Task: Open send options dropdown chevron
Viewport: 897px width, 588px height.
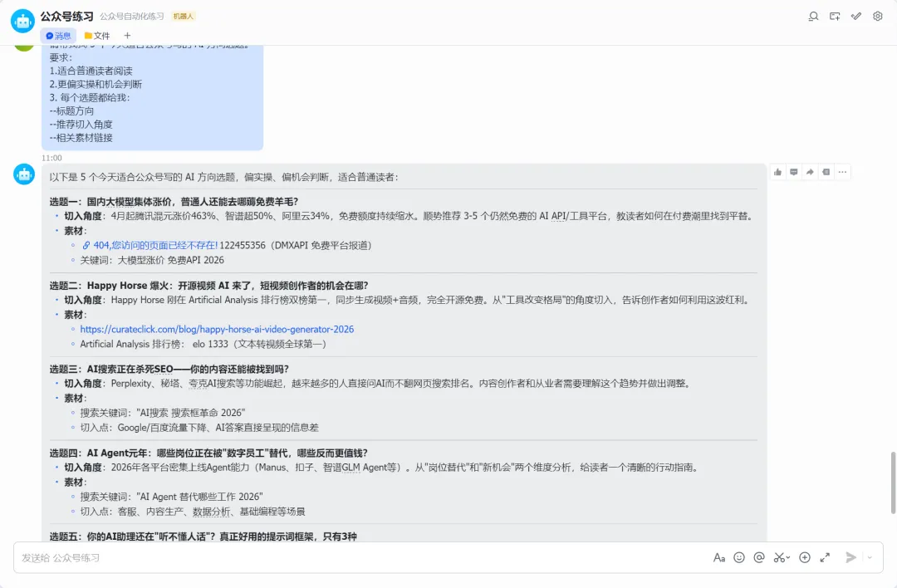Action: click(x=870, y=557)
